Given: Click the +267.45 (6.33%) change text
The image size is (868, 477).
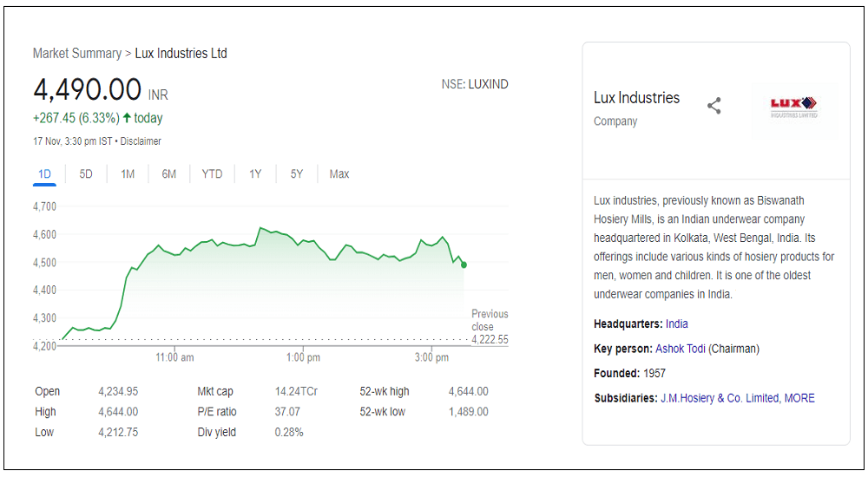Looking at the screenshot, I should click(76, 118).
